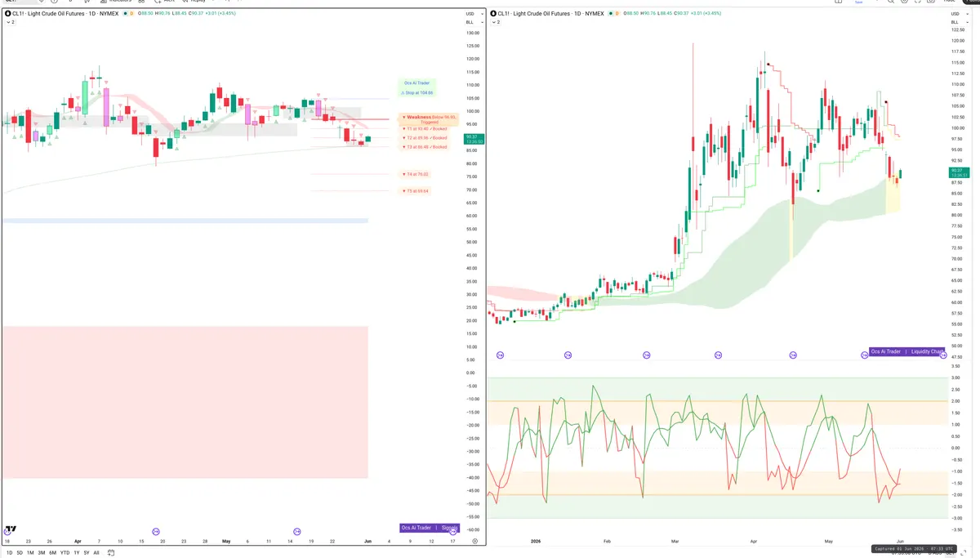Select the 1Y date range

pos(77,552)
